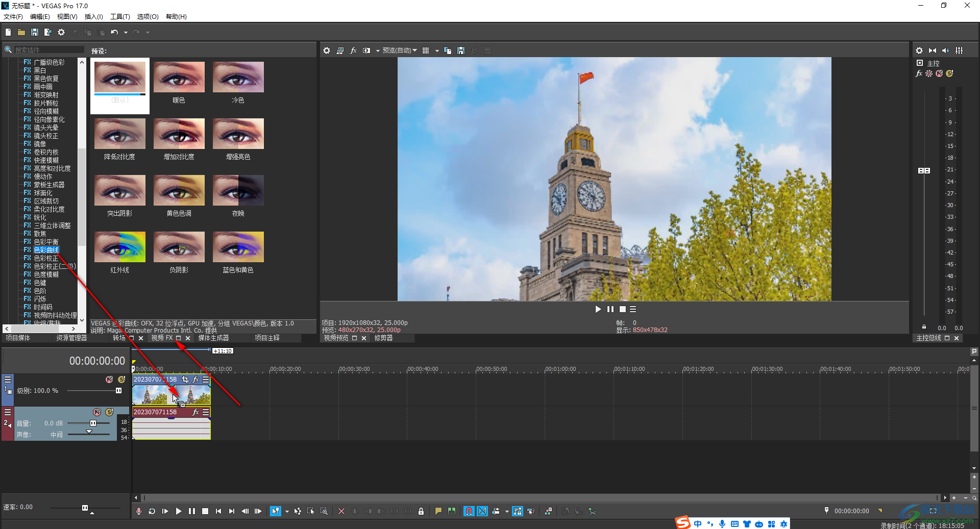Solo video track 1
The height and width of the screenshot is (529, 980).
tap(121, 380)
